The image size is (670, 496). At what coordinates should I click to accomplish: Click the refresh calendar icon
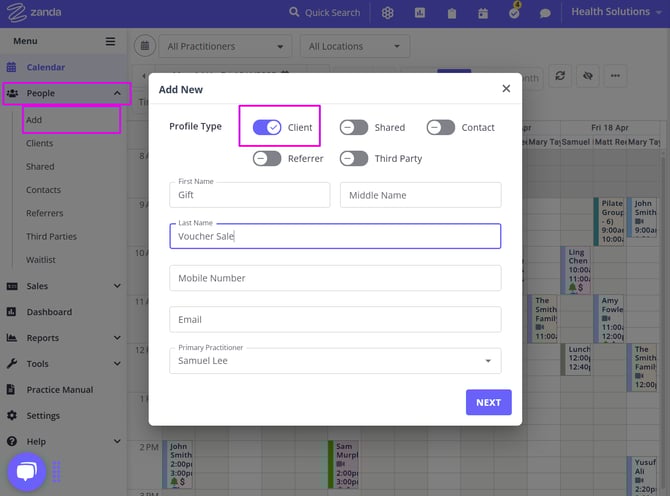coord(560,76)
